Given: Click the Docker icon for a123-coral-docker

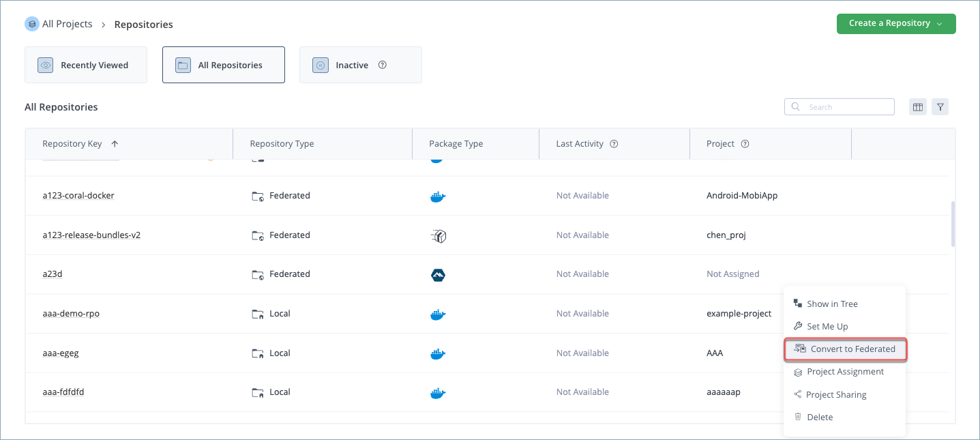Looking at the screenshot, I should click(438, 196).
